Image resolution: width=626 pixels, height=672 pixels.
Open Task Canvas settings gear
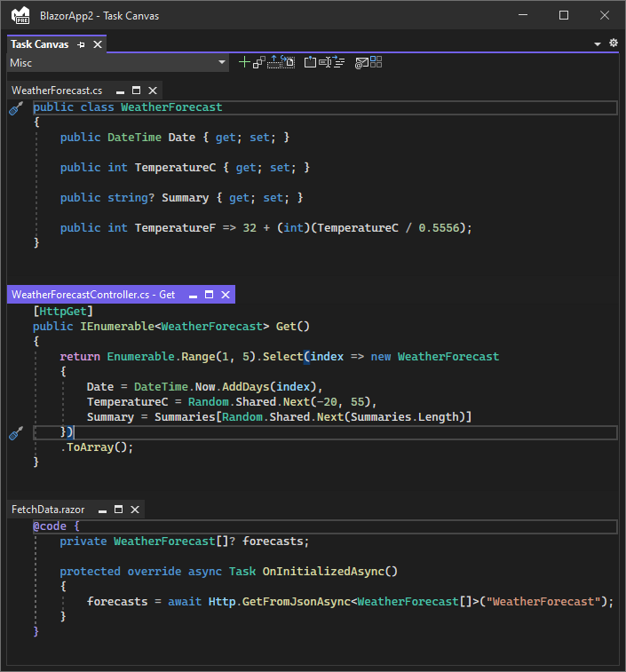pos(613,43)
